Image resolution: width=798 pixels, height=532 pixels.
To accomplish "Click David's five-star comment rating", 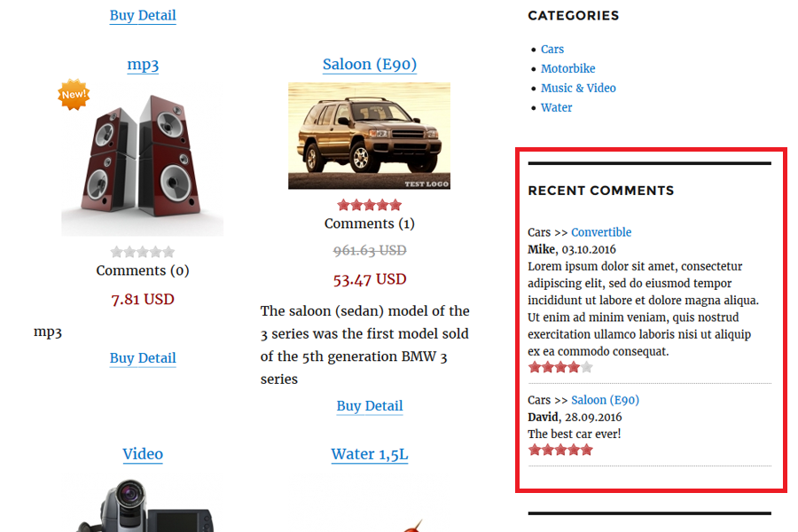I will click(560, 450).
